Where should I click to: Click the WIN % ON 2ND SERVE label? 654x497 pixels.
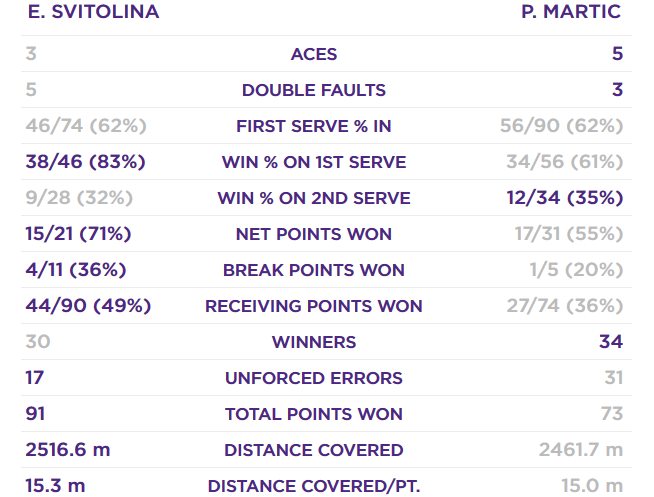coord(314,198)
